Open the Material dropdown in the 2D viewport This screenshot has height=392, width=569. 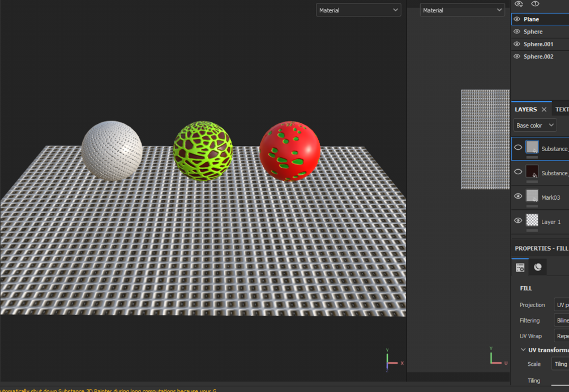pyautogui.click(x=463, y=10)
